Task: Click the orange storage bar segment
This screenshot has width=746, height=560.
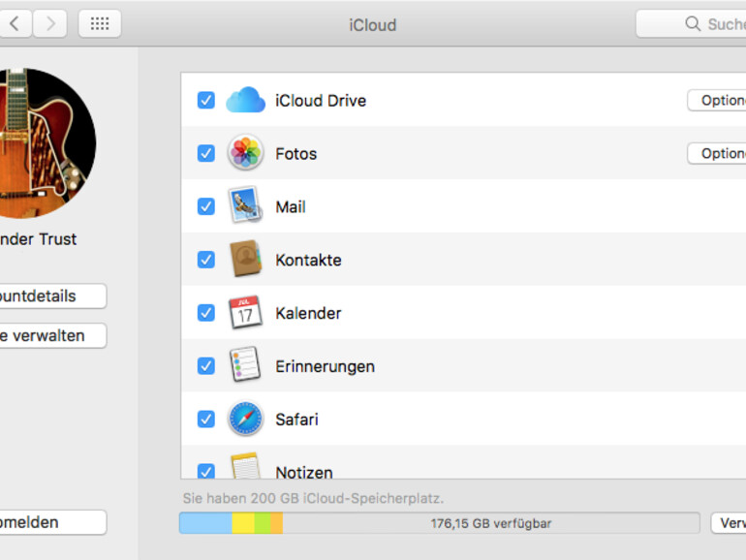Action: coord(277,523)
